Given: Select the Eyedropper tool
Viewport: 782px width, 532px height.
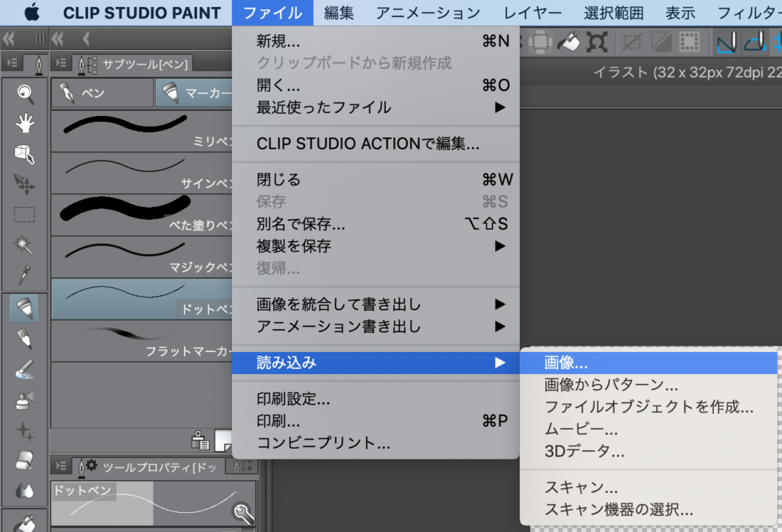Looking at the screenshot, I should coord(24,275).
